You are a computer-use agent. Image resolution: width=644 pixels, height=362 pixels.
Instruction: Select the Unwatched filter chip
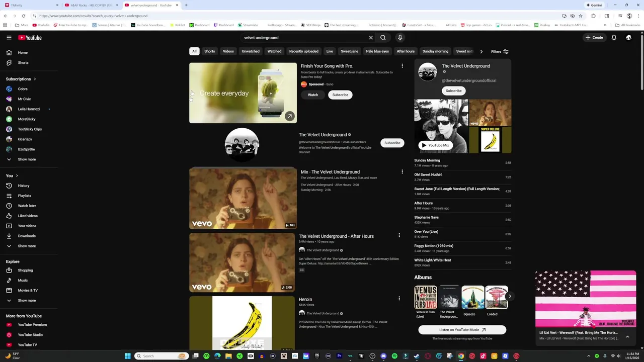251,51
